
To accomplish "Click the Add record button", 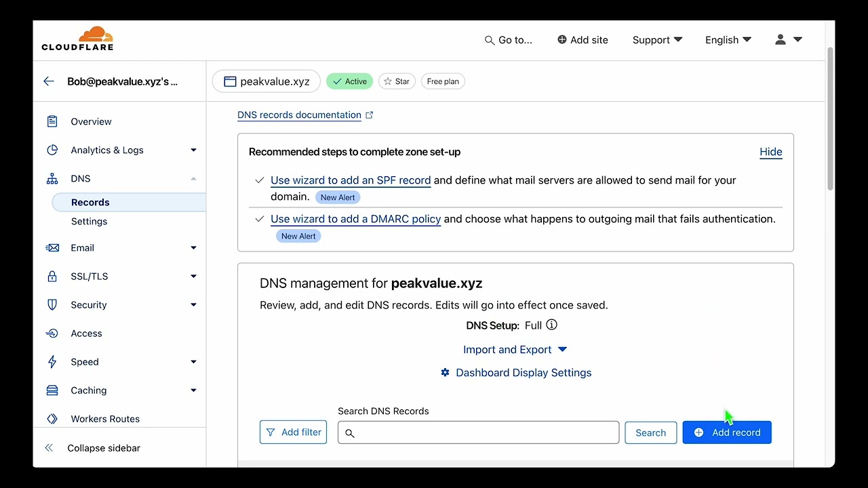I will point(727,432).
